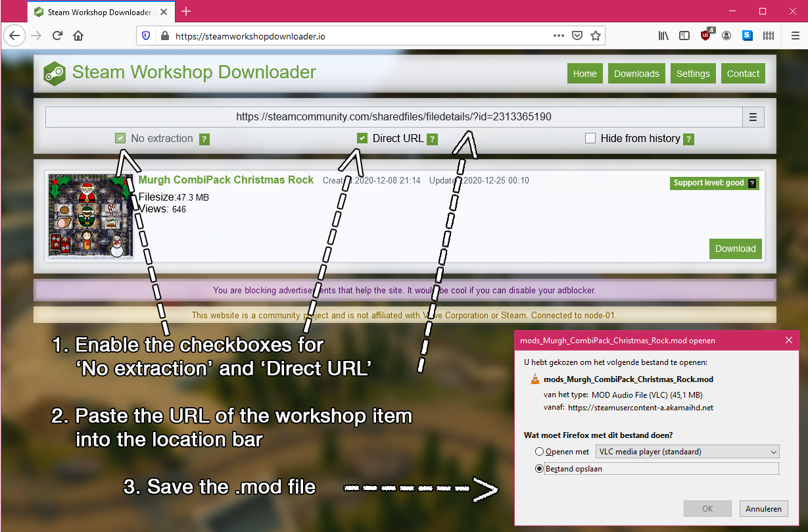Viewport: 808px width, 532px height.
Task: Click the green Download button
Action: coord(735,249)
